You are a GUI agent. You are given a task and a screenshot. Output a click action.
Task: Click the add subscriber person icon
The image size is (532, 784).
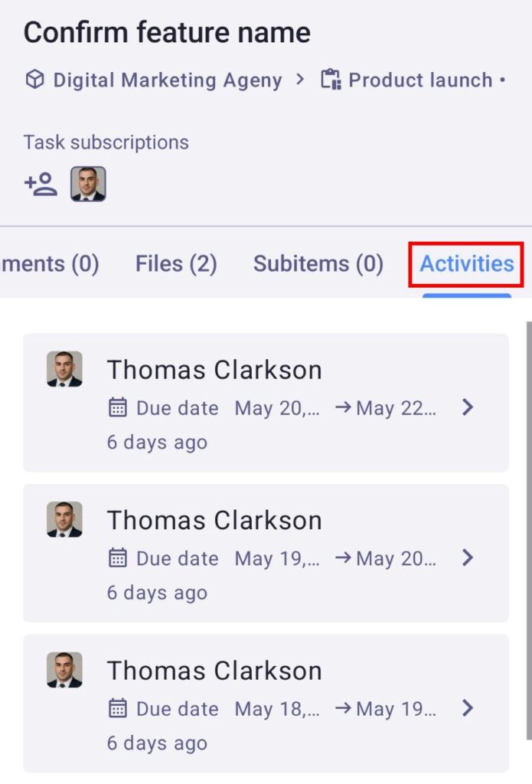[41, 184]
